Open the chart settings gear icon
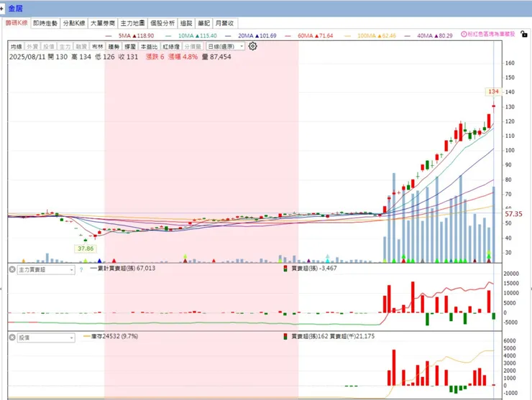The width and height of the screenshot is (532, 400). [253, 46]
